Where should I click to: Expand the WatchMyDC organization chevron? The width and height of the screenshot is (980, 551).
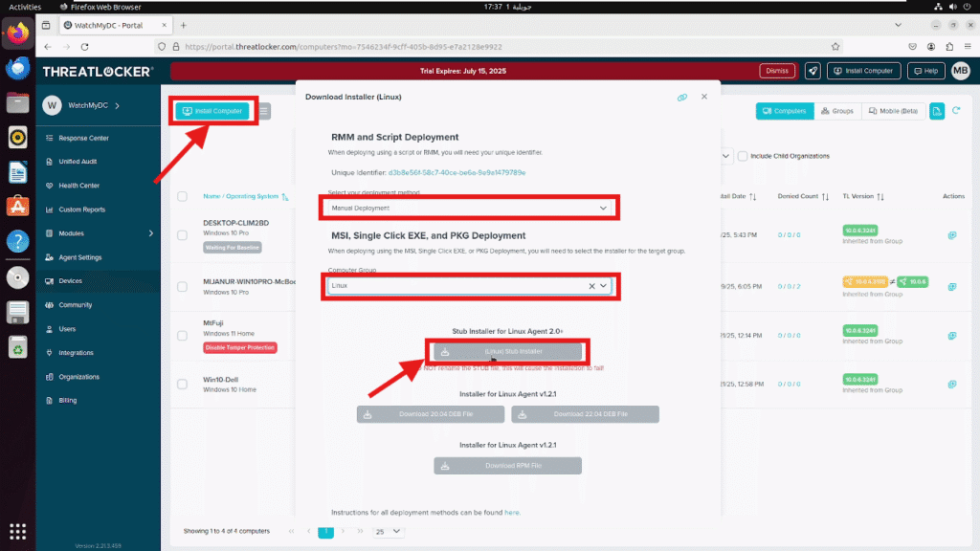pyautogui.click(x=118, y=105)
